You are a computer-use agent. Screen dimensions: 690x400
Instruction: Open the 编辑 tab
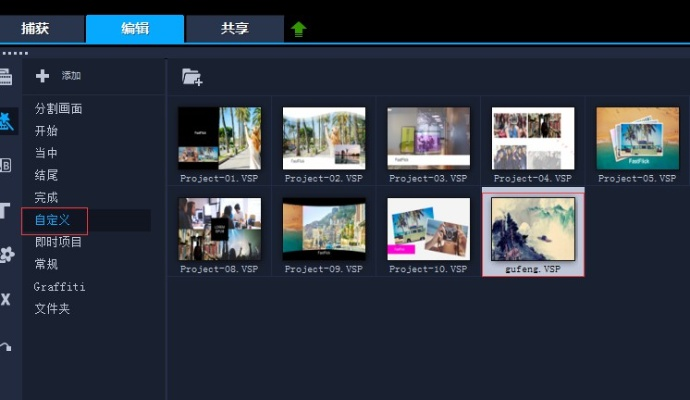135,29
